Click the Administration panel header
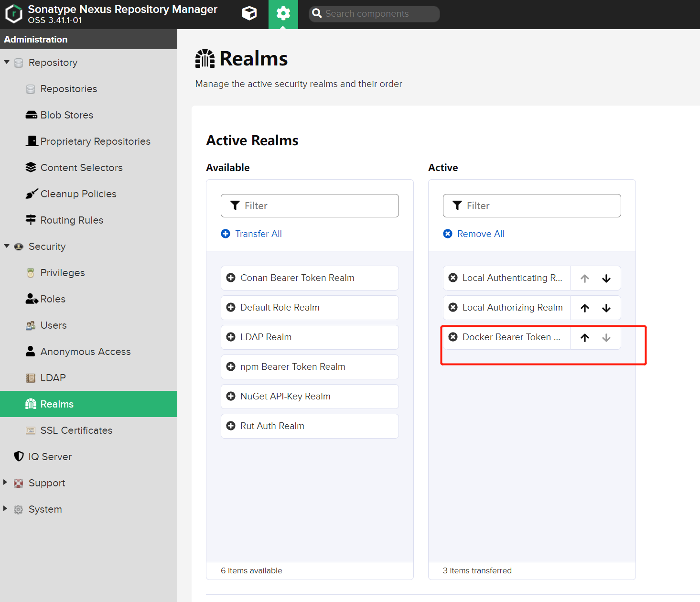Screen dimensions: 700x602 (88, 39)
